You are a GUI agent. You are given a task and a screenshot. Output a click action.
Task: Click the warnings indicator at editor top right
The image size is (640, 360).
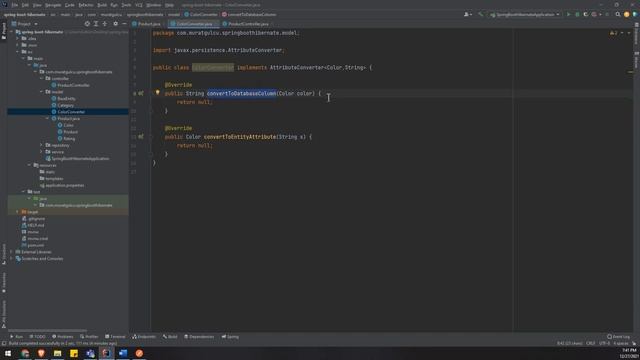coord(613,33)
